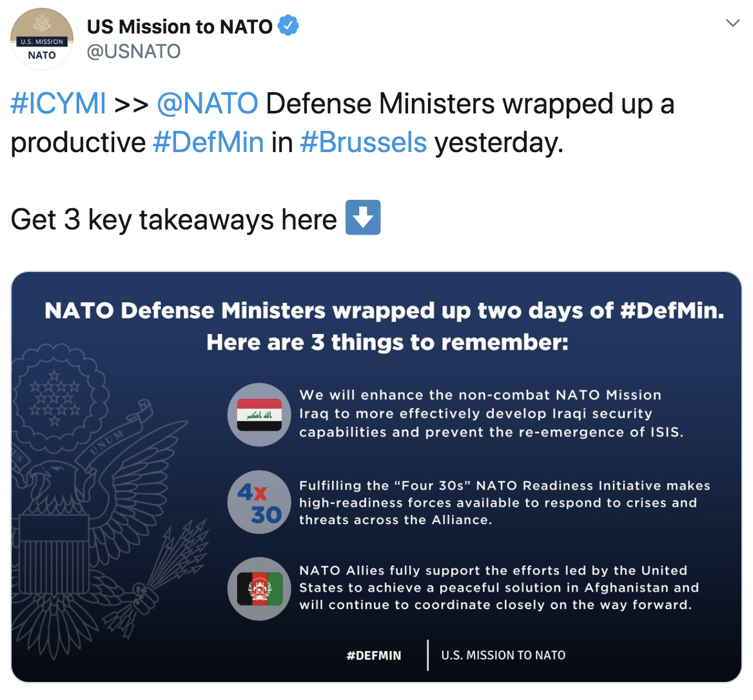Visit the @NATO mention link

(207, 104)
